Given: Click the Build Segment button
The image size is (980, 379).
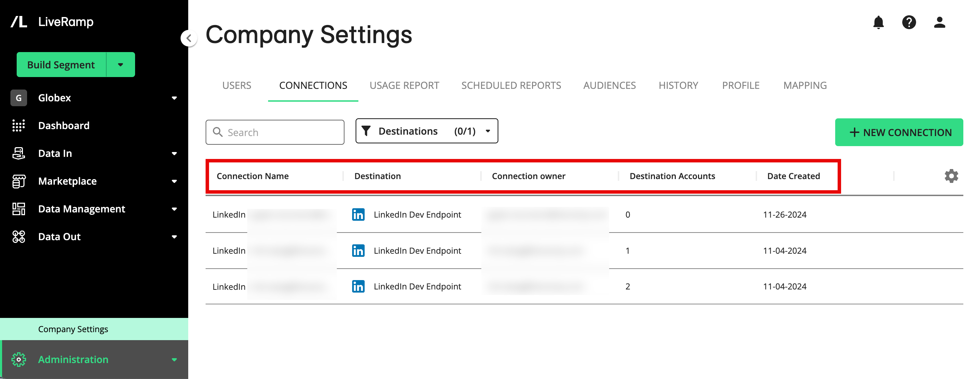Looking at the screenshot, I should pyautogui.click(x=61, y=65).
